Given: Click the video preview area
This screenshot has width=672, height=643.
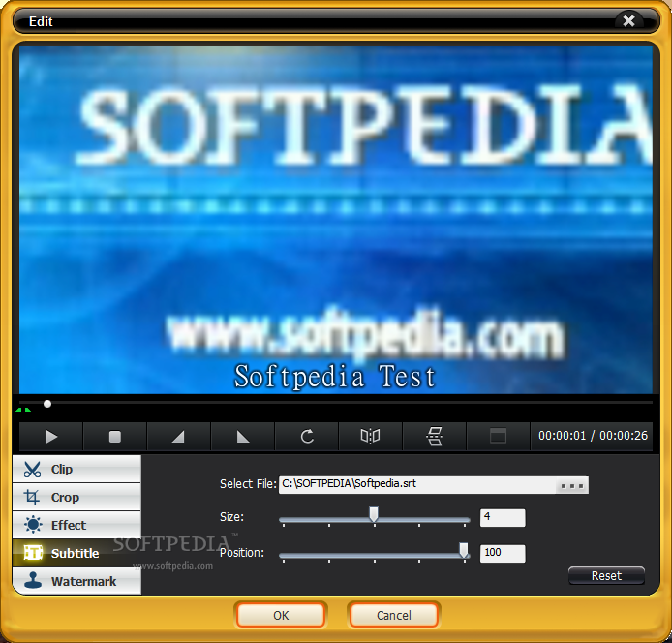Looking at the screenshot, I should 336,220.
